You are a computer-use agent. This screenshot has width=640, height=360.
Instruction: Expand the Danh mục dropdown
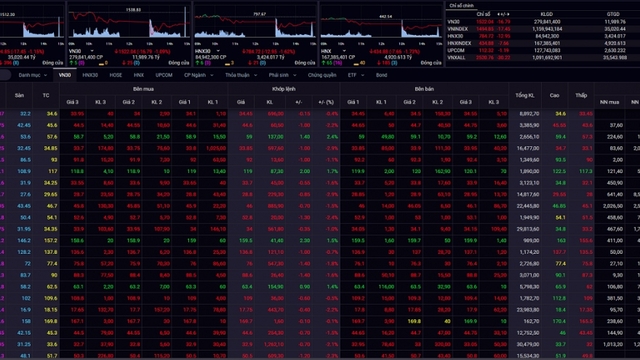click(x=45, y=75)
